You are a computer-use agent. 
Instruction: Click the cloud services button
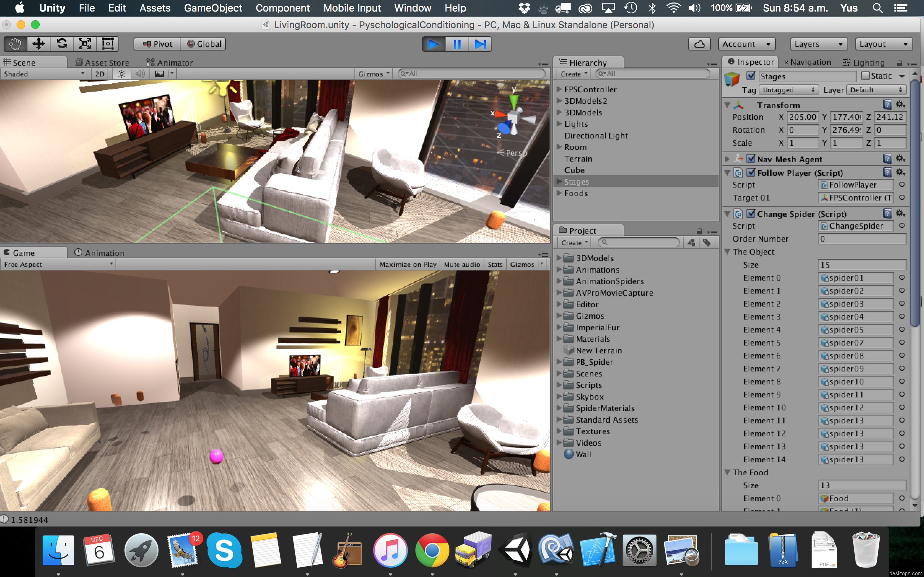click(699, 44)
